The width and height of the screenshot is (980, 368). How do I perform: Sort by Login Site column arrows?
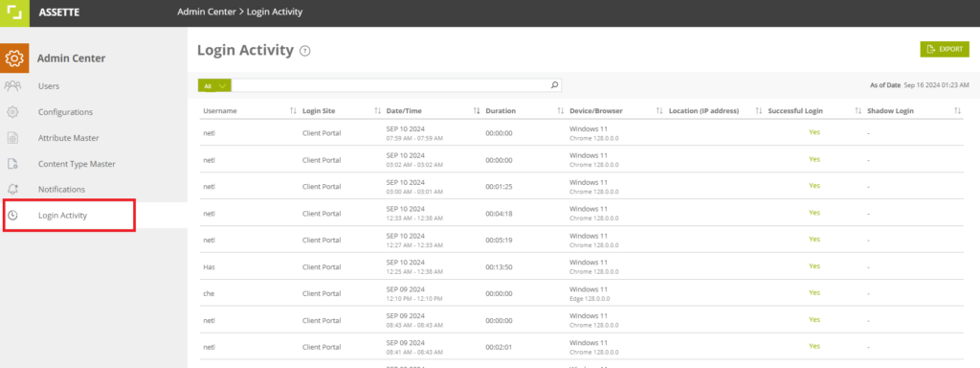[x=377, y=111]
